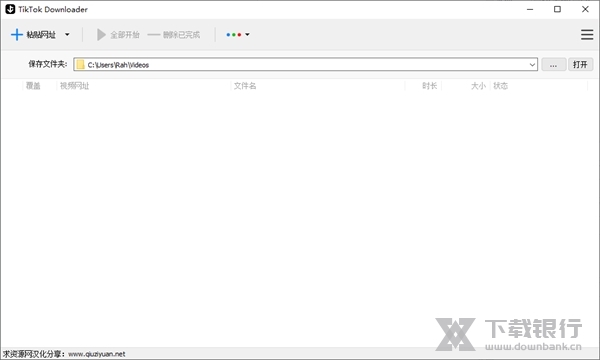600x360 pixels.
Task: Close the TikTok Downloader window
Action: (585, 9)
